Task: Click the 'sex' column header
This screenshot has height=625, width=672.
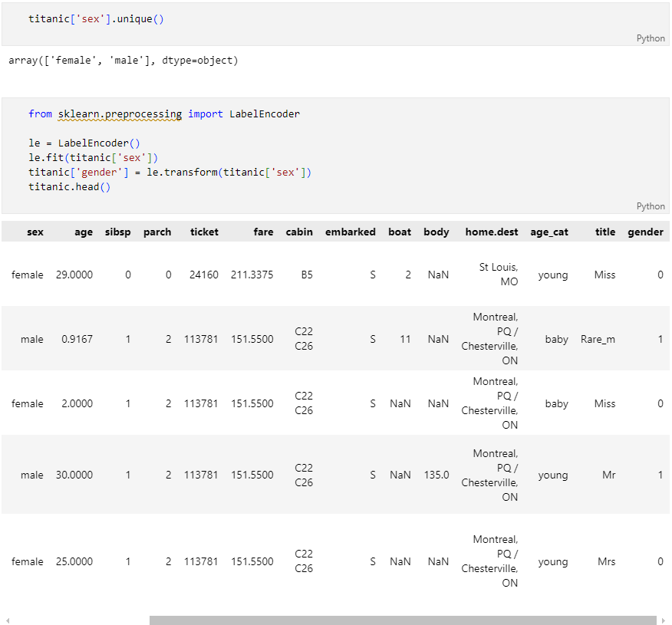Action: coord(35,232)
